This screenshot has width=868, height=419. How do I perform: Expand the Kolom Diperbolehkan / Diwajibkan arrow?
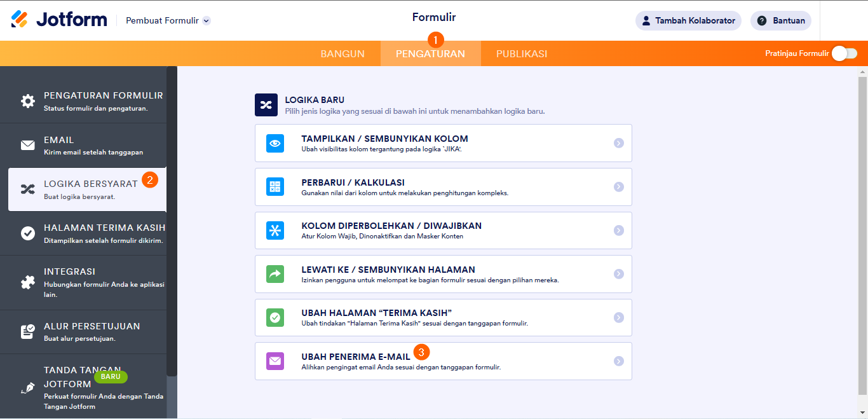(x=619, y=230)
